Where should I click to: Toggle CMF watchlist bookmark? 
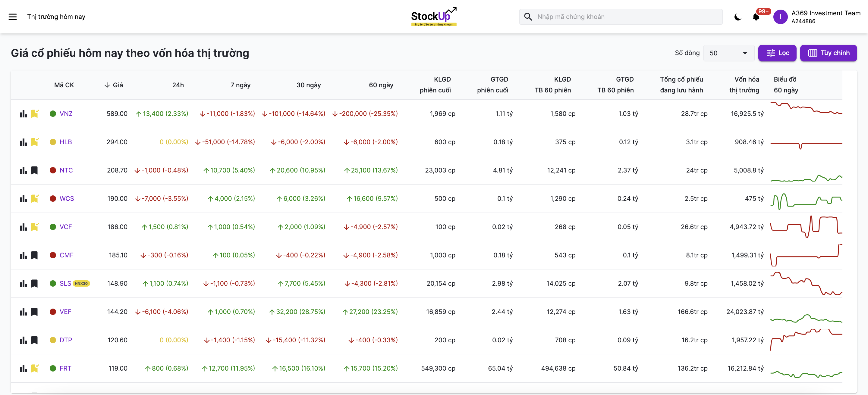34,255
